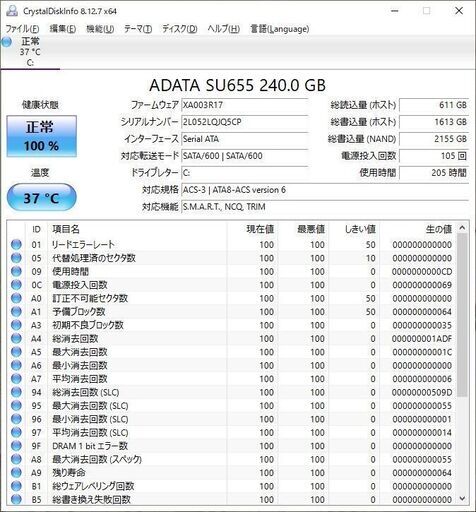The height and width of the screenshot is (512, 476).
Task: Click status orb for A6 最小消去回数 row
Action: pos(16,365)
